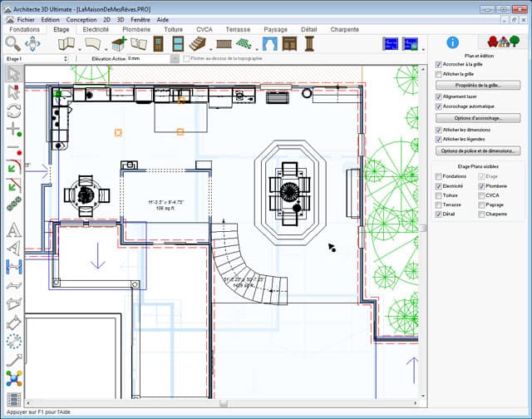Select the text A tool
This screenshot has height=419, width=532.
(x=14, y=229)
